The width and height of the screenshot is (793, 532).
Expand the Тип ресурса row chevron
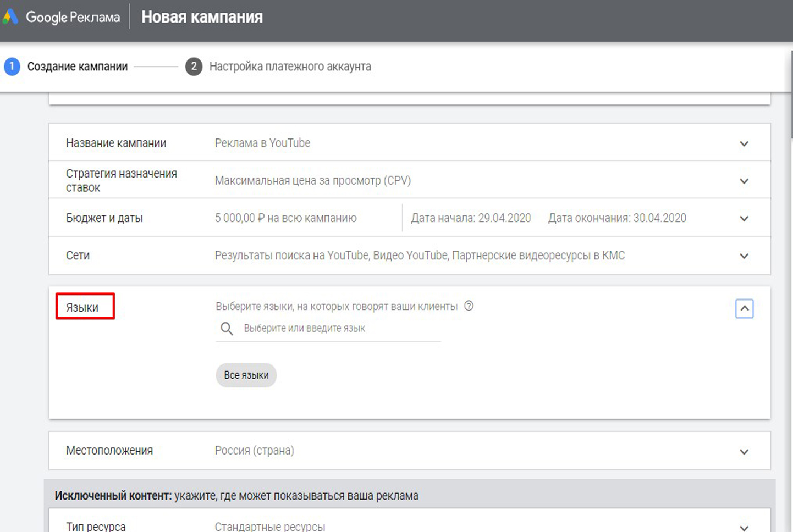(x=744, y=527)
